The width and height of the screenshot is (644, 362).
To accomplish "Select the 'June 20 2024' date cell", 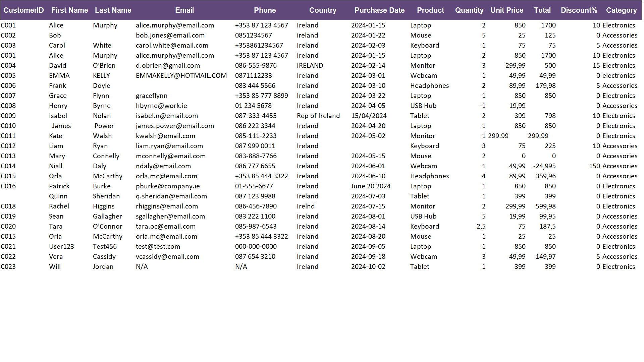I will [371, 186].
